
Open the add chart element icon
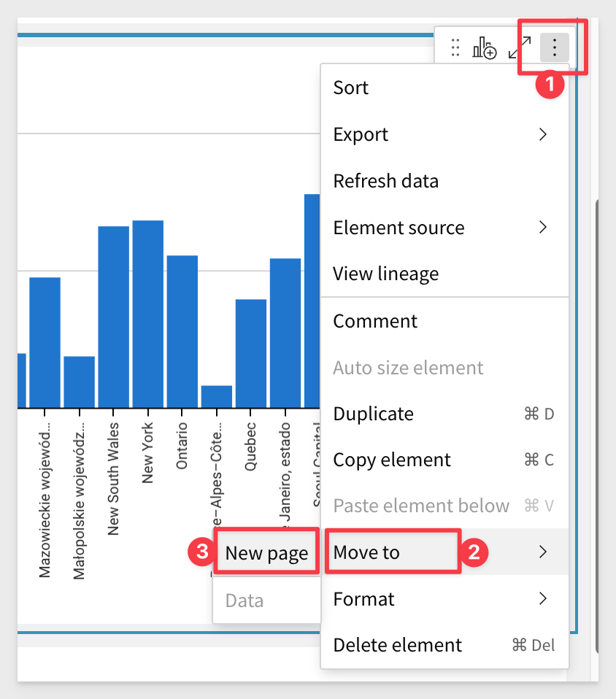[x=485, y=48]
